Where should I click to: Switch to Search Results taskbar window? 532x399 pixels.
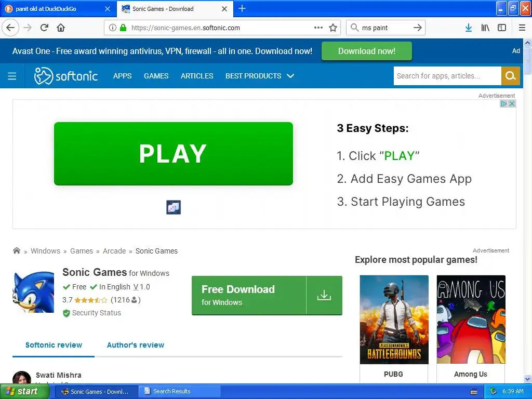179,392
